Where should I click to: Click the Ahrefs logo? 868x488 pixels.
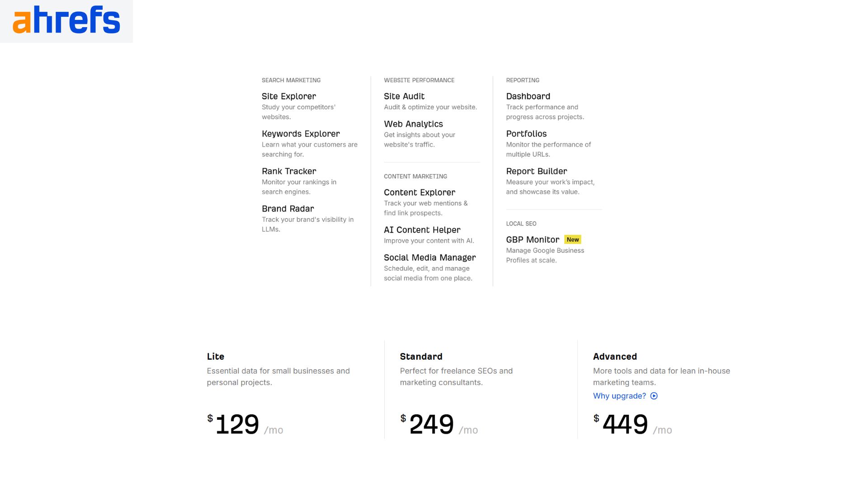pyautogui.click(x=66, y=20)
